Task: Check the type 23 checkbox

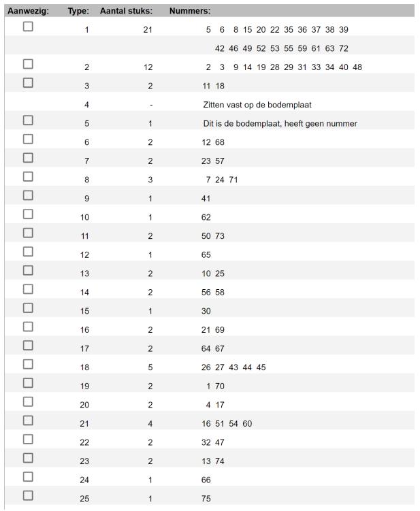Action: [28, 458]
